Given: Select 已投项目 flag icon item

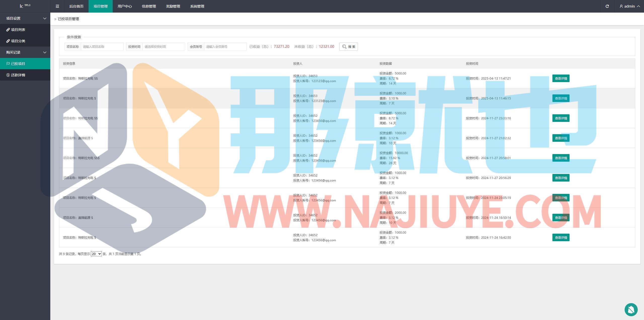Looking at the screenshot, I should coord(18,64).
